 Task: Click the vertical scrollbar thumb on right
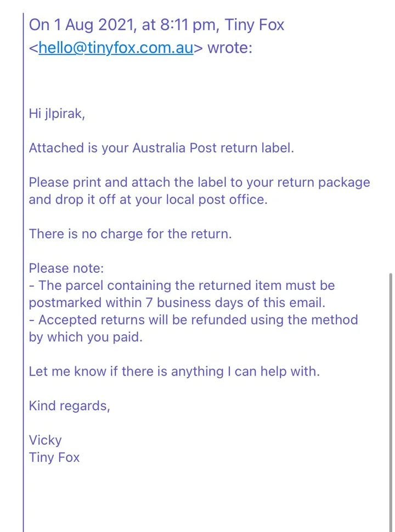point(390,402)
